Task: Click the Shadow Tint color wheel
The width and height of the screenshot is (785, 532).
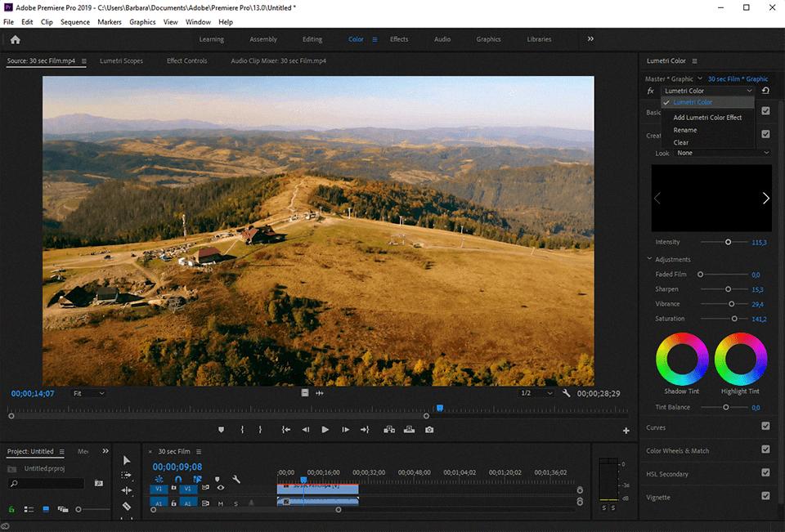Action: coord(682,359)
